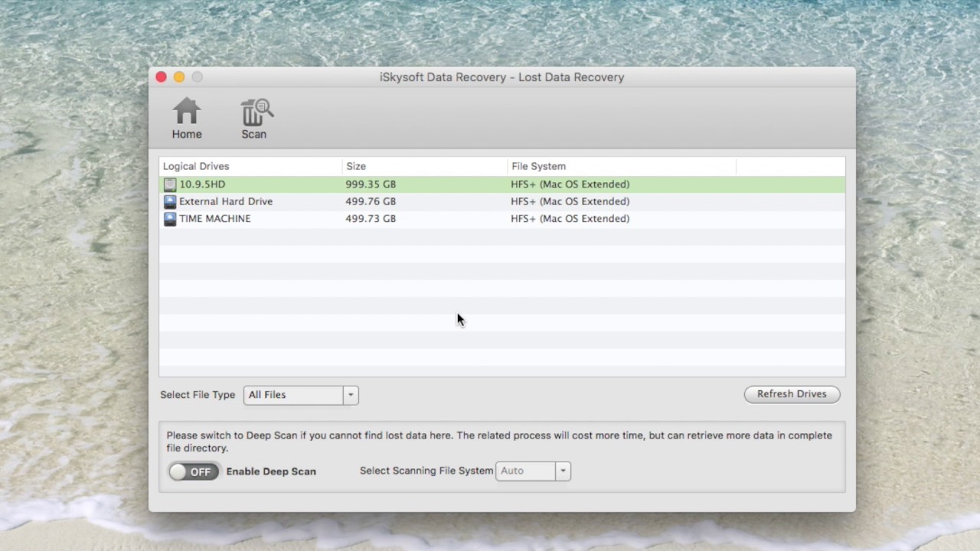Open the Select File Type dropdown arrow
The height and width of the screenshot is (551, 980).
click(x=351, y=395)
